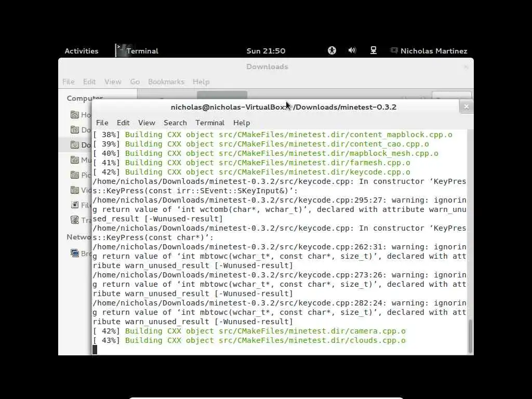
Task: Click the chat status icon beside Nicholas Martinez
Action: [x=394, y=50]
